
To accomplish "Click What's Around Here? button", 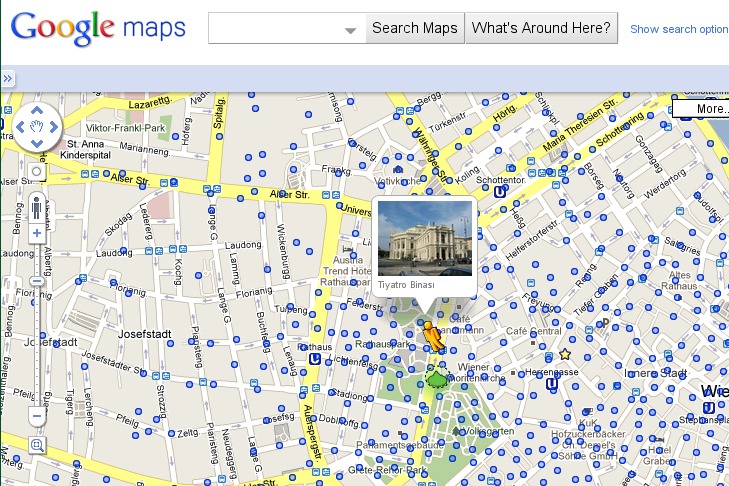I will point(541,28).
